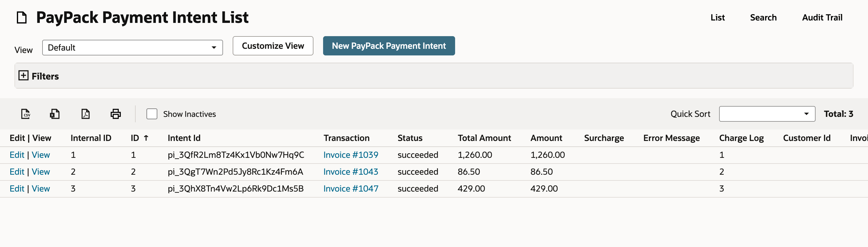868x247 pixels.
Task: Create New PayPack Payment Intent
Action: (x=389, y=46)
